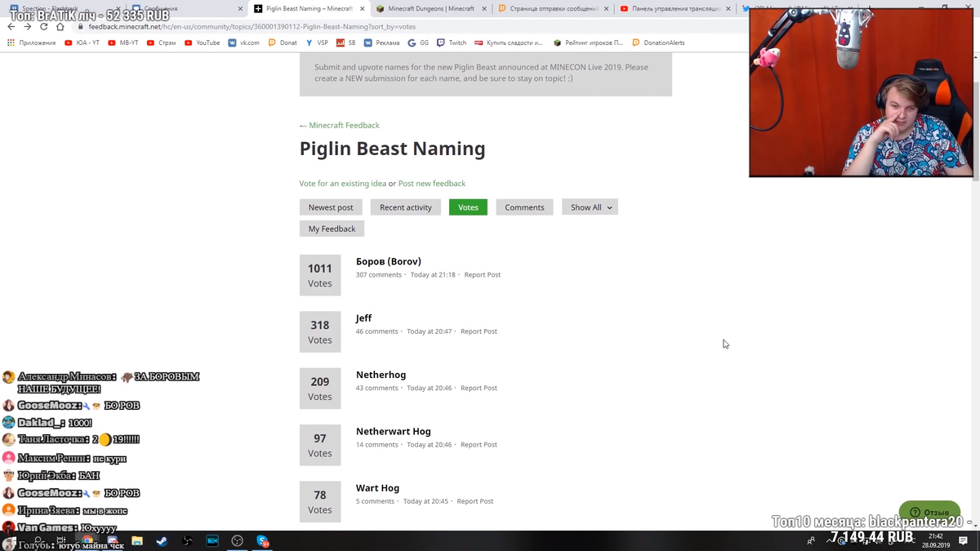The width and height of the screenshot is (980, 551).
Task: Open the Боров (Borov) post
Action: point(389,261)
